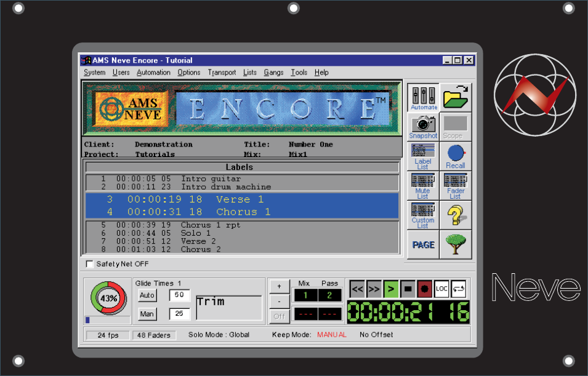The height and width of the screenshot is (376, 588).
Task: Maximize the AMS Neve Encore window
Action: [457, 60]
